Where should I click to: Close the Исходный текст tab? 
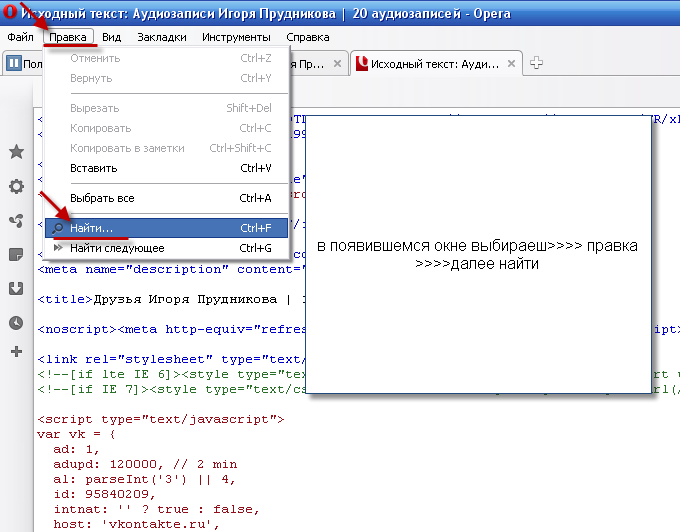click(511, 64)
